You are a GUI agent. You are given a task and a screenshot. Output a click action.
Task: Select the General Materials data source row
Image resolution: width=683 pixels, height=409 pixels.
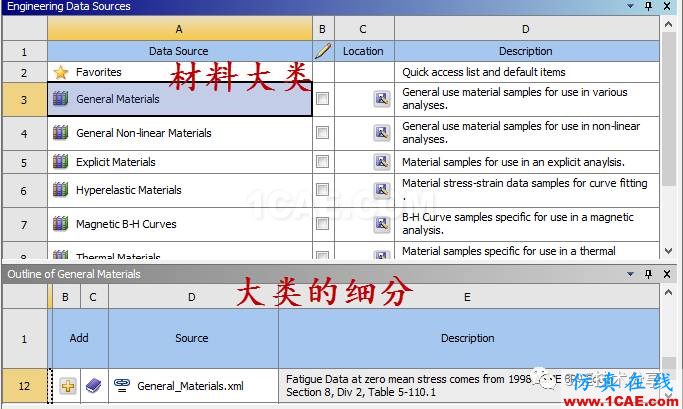coord(180,99)
